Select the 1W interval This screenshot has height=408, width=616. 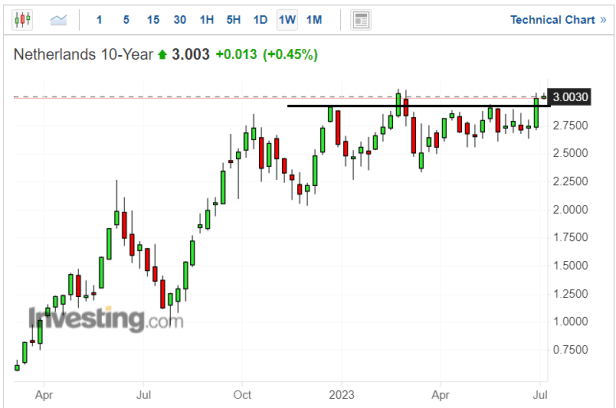coord(287,20)
